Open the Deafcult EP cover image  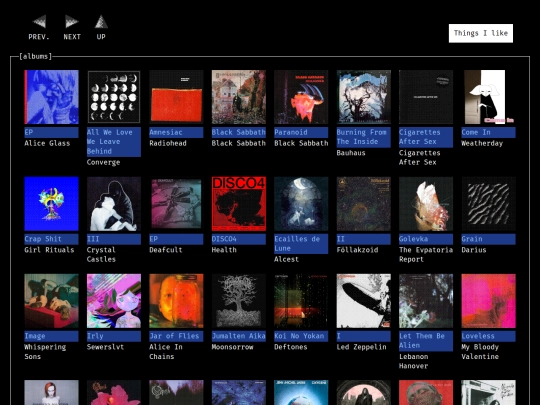point(176,204)
